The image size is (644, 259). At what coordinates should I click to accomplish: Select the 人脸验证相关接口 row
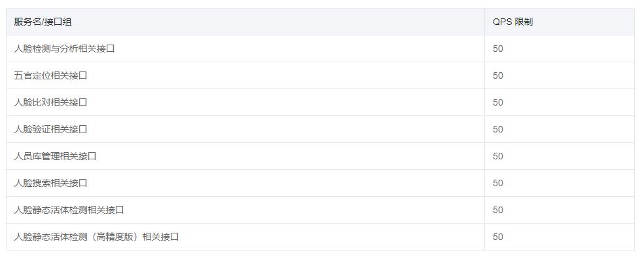[x=320, y=129]
